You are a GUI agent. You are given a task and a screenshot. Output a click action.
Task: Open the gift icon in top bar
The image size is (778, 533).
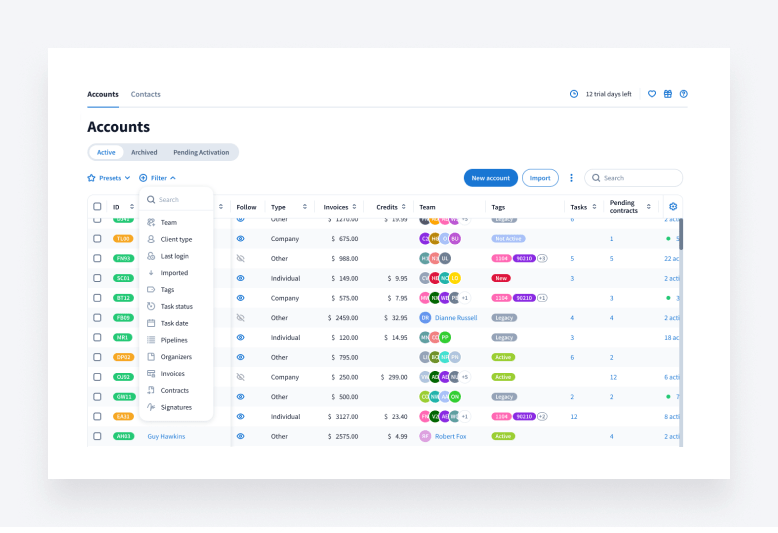pyautogui.click(x=668, y=94)
